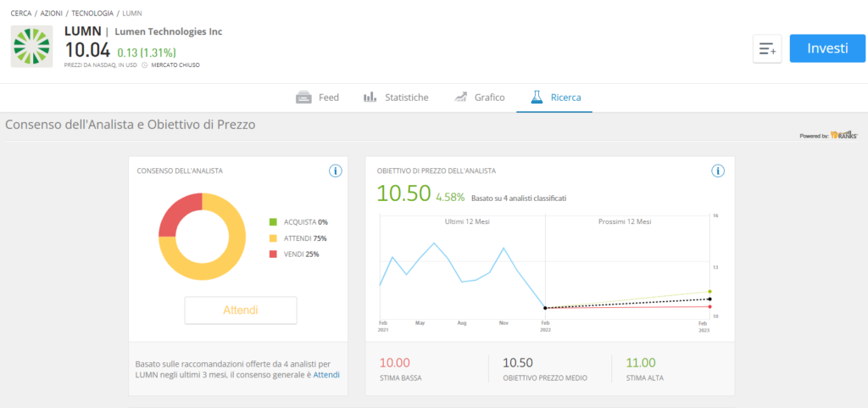Viewport: 868px width, 408px height.
Task: Click the clock icon beside MERCATO CHIUSO
Action: (144, 64)
